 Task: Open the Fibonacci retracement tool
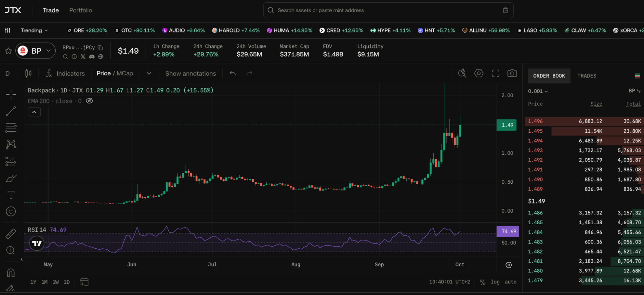coord(11,128)
